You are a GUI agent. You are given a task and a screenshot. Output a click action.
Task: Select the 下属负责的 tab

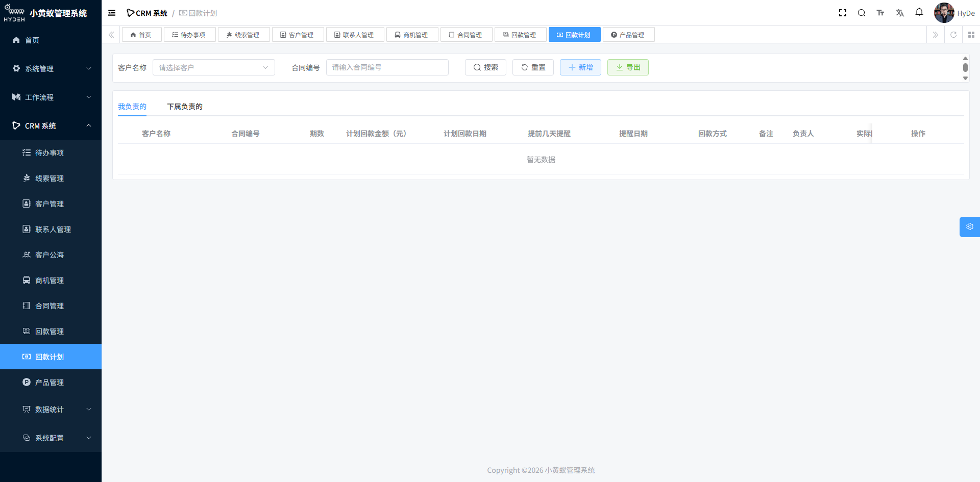tap(185, 107)
